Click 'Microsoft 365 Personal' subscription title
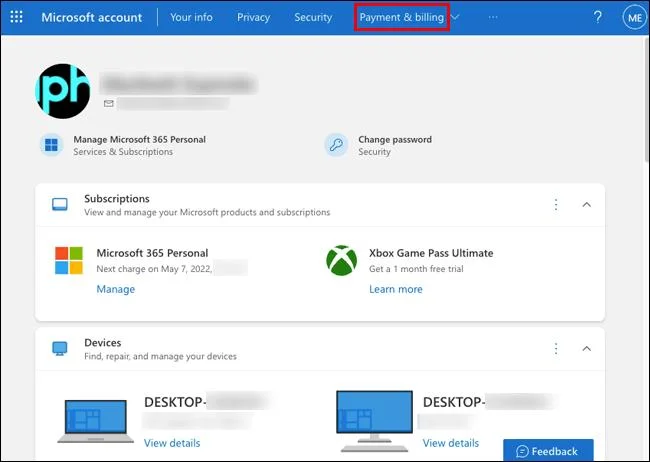 [152, 253]
